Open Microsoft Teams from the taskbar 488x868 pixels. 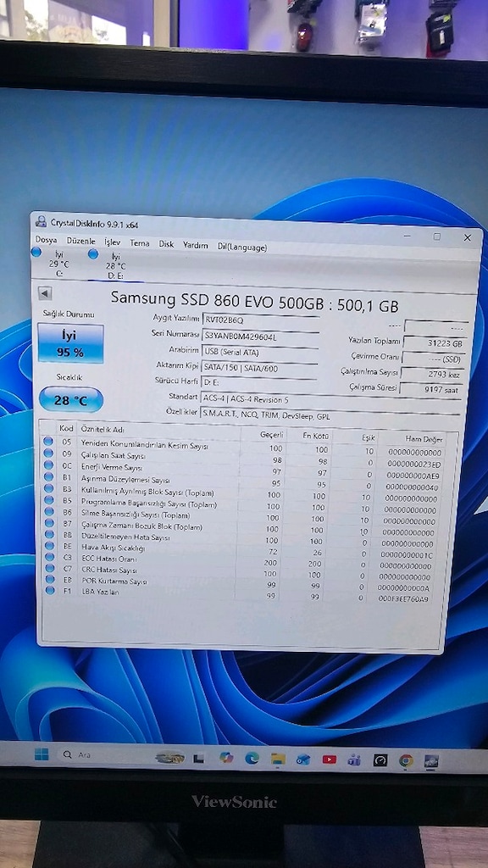point(354,759)
